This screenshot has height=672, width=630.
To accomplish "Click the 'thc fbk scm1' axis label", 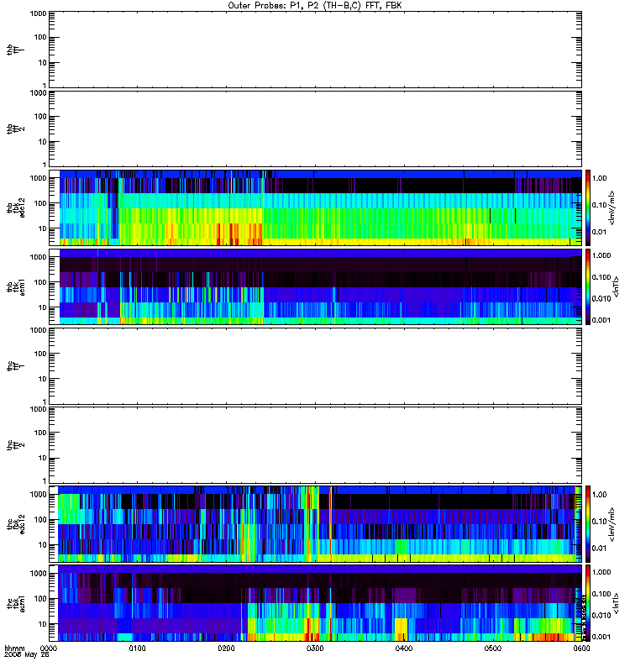I will pyautogui.click(x=15, y=603).
